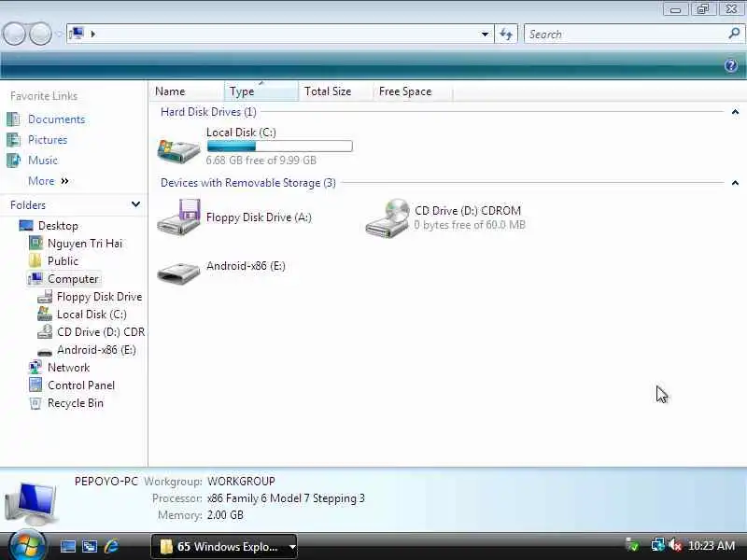Screen dimensions: 747x560
Task: Open the Documents favorite link
Action: click(x=57, y=119)
